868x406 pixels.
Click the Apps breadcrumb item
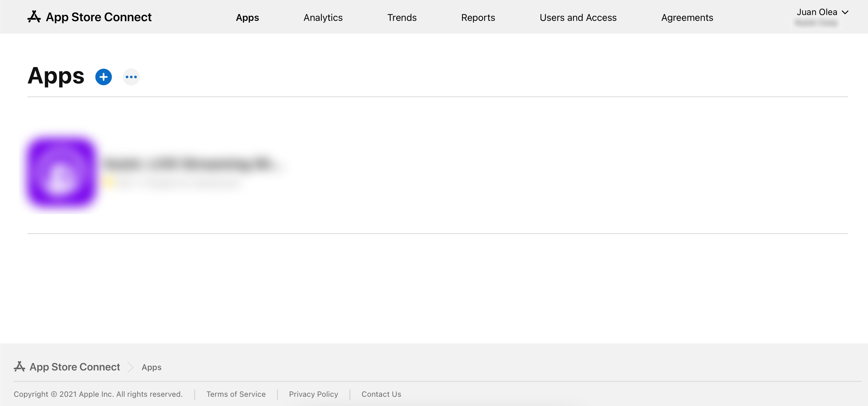point(151,367)
